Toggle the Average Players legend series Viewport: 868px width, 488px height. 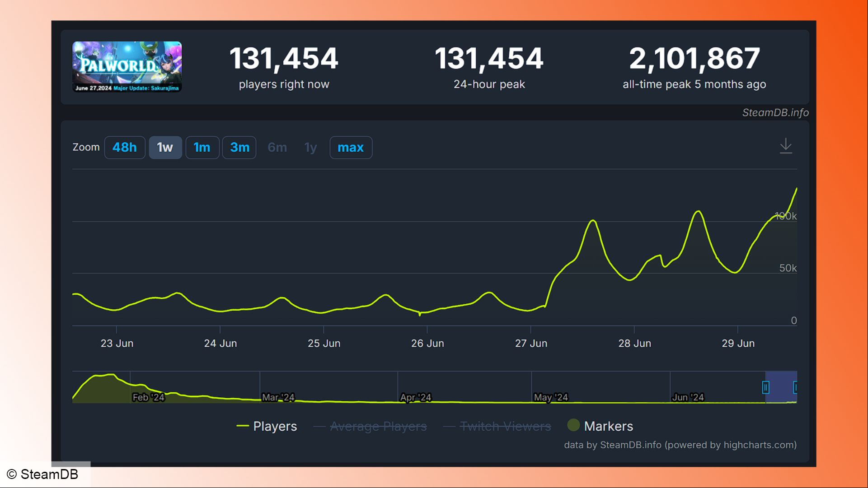pos(370,426)
